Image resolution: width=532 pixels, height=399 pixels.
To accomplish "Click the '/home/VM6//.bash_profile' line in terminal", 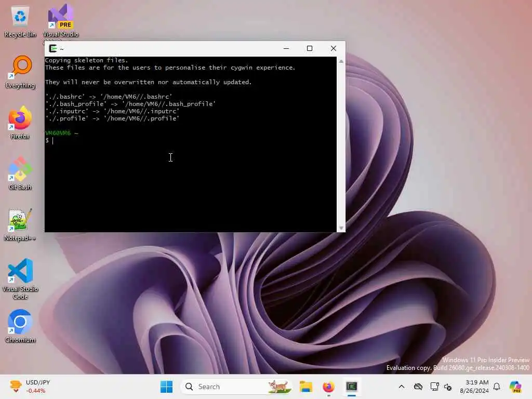I will 130,104.
